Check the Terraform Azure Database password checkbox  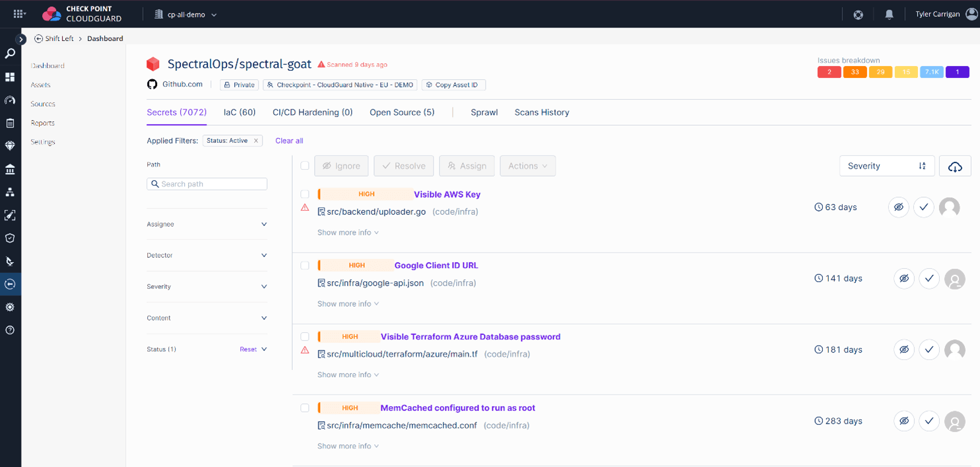click(305, 337)
